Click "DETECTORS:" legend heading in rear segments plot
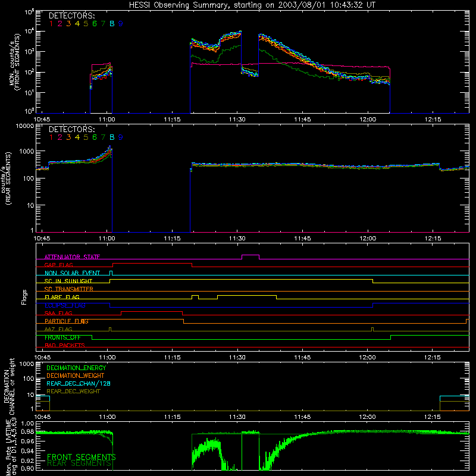The image size is (476, 476). click(x=71, y=129)
